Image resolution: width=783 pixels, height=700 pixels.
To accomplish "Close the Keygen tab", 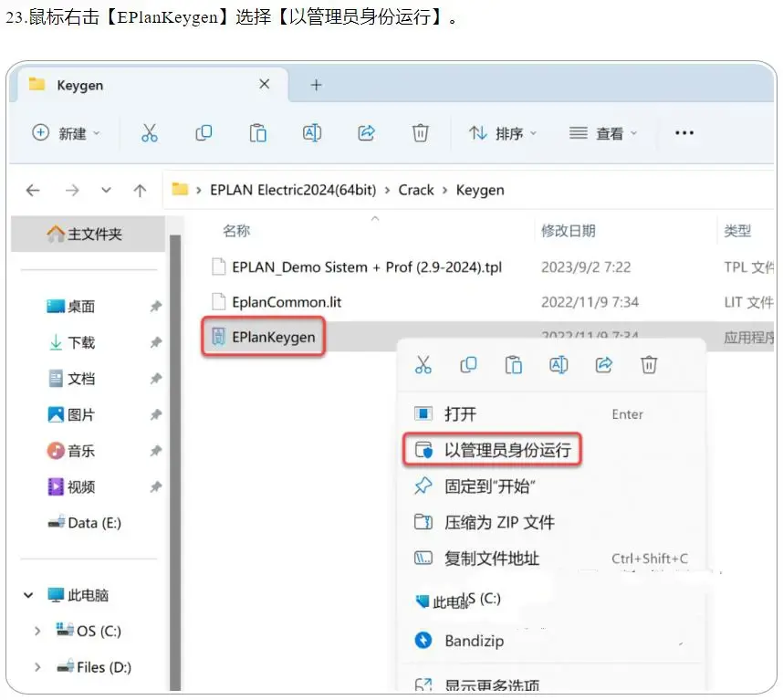I will 265,84.
